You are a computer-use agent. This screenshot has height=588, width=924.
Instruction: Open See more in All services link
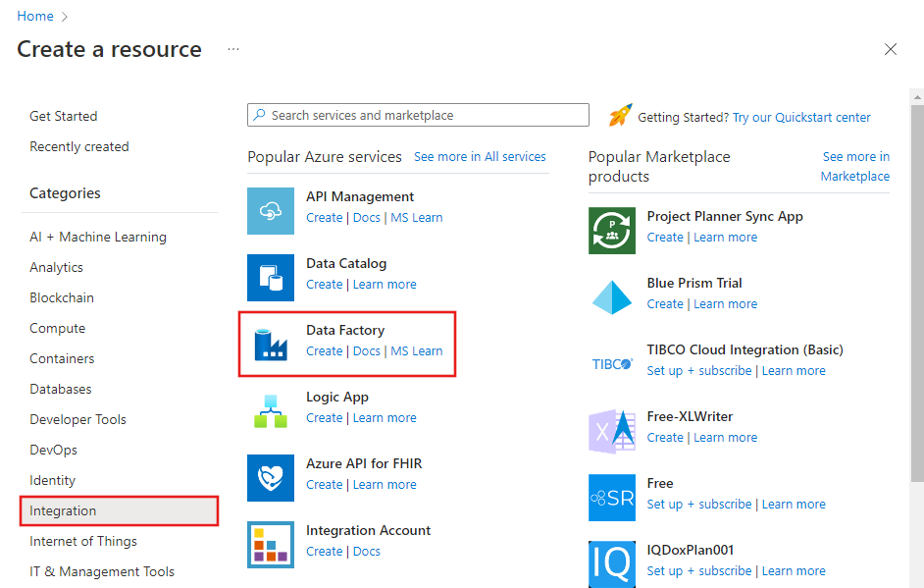coord(480,156)
